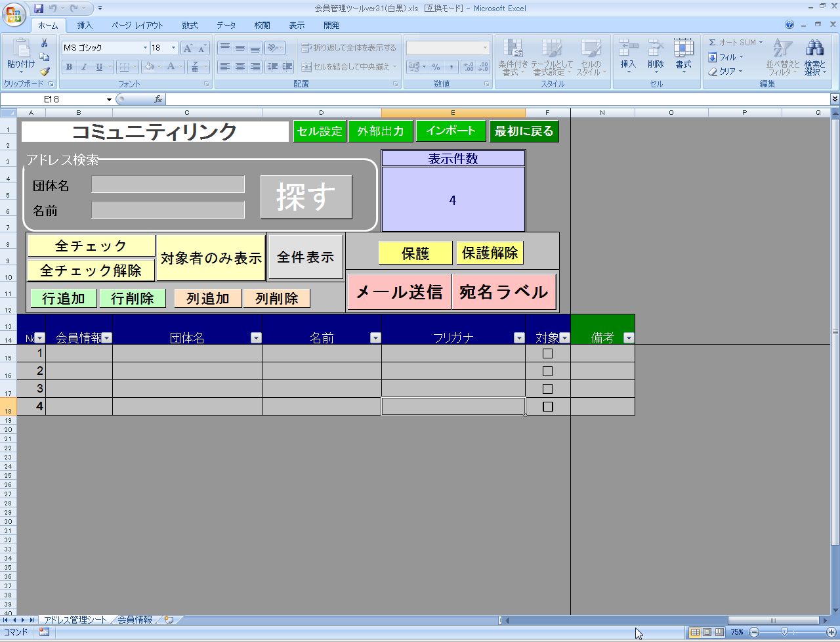840x642 pixels.
Task: Save the workbook from the quick access toolbar
Action: [x=39, y=9]
